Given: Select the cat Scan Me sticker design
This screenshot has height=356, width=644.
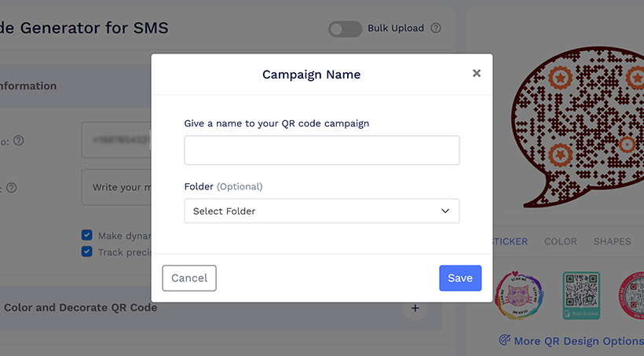Looking at the screenshot, I should tap(520, 295).
